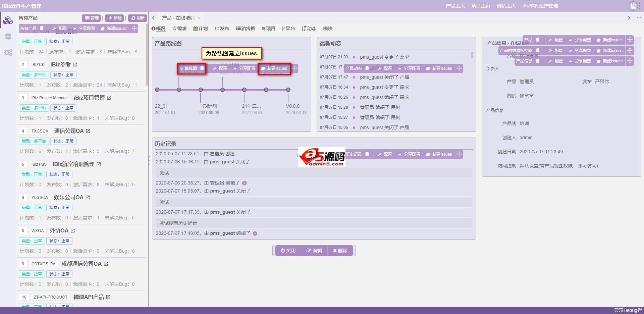Viewport: 644px width, 314px height.
Task: Switch to the 动态 tab
Action: tap(309, 29)
